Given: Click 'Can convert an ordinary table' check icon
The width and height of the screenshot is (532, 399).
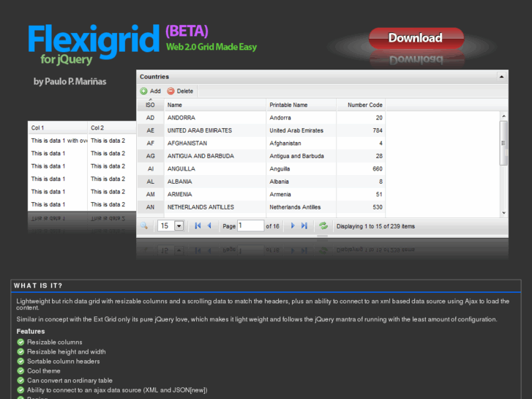Looking at the screenshot, I should tap(20, 380).
